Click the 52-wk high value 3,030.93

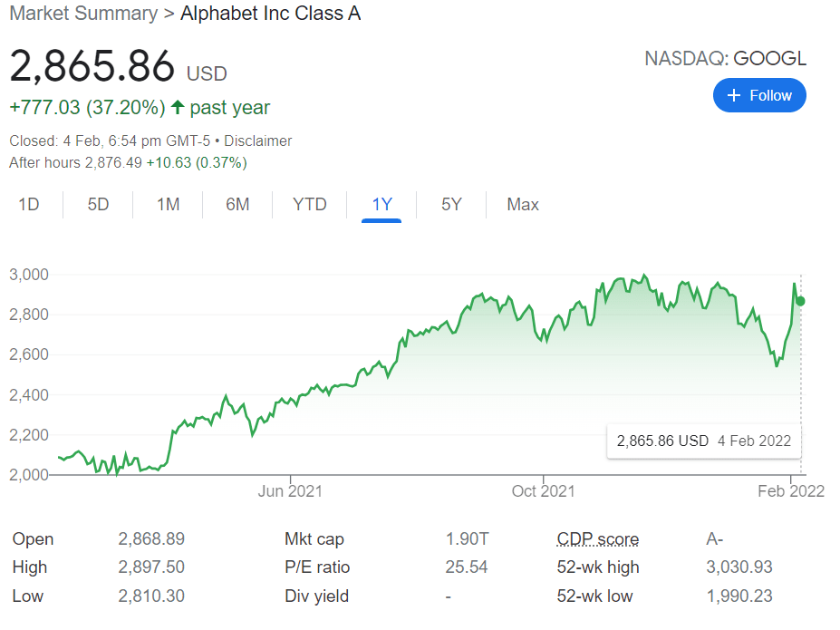coord(739,567)
